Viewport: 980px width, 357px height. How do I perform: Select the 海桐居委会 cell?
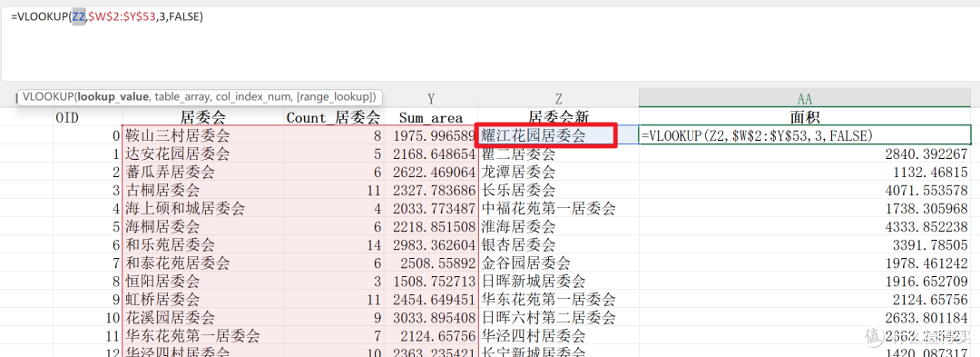202,227
